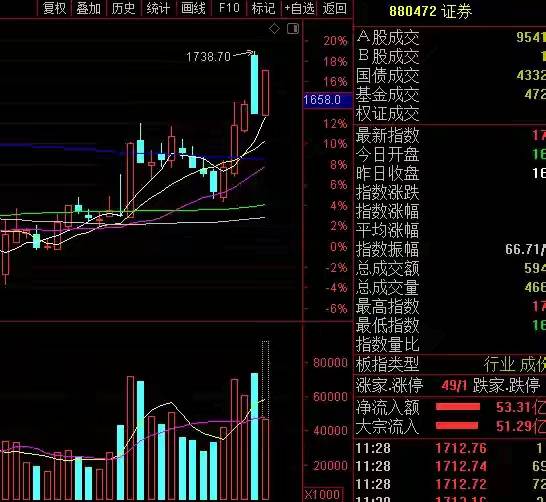The height and width of the screenshot is (502, 546).
Task: Select the 板指类型 row
Action: coord(450,364)
